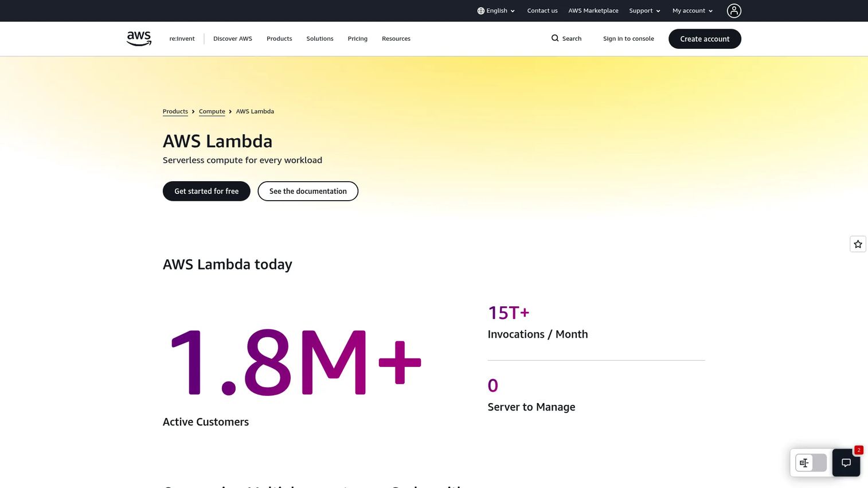This screenshot has height=488, width=868.
Task: Click the globe language icon
Action: click(x=481, y=11)
